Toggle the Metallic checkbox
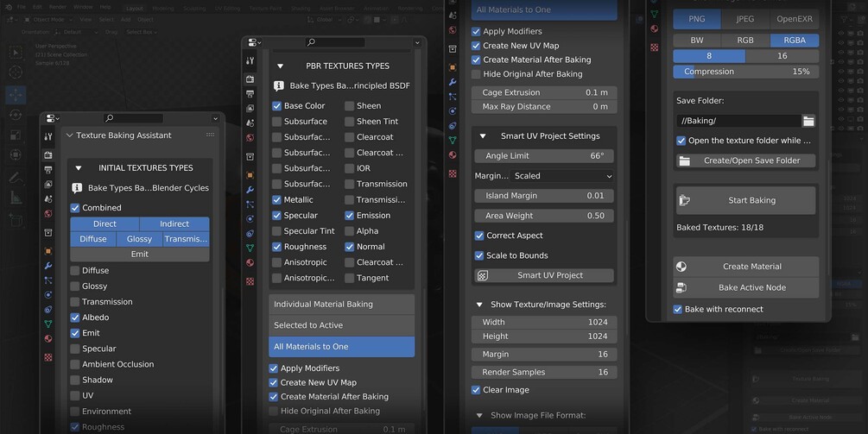The height and width of the screenshot is (434, 868). coord(276,199)
